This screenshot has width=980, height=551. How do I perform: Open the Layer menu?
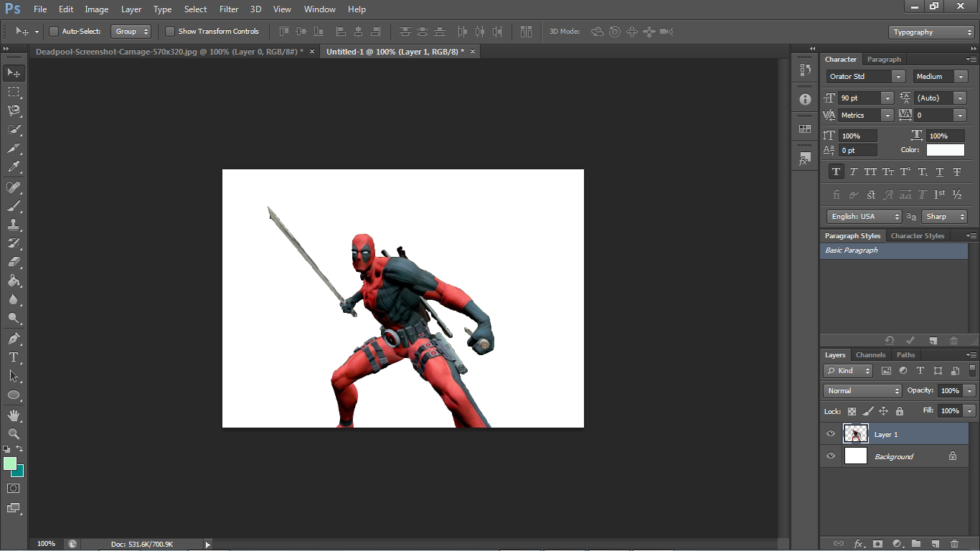131,9
